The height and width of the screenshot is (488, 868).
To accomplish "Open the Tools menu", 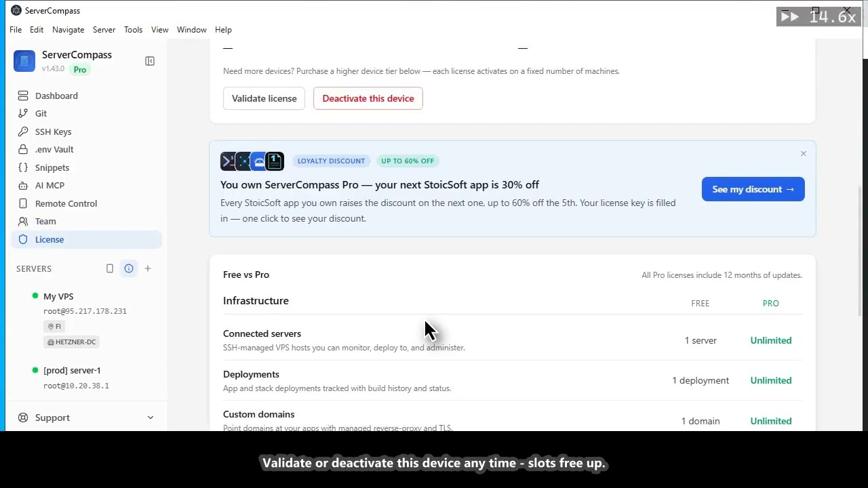I will click(x=134, y=30).
